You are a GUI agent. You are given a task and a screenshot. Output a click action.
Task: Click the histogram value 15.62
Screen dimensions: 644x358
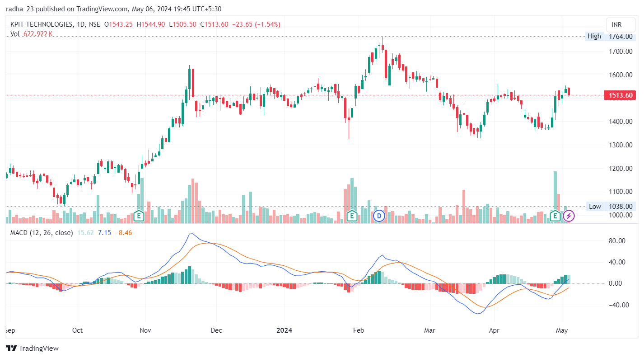(x=85, y=232)
